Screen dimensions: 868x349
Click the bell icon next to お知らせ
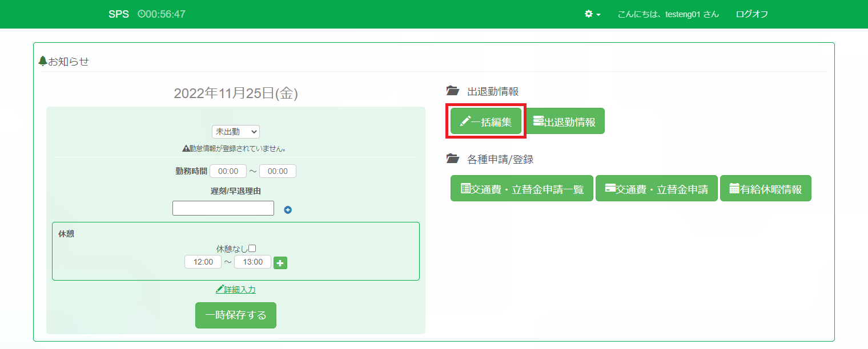pyautogui.click(x=42, y=61)
